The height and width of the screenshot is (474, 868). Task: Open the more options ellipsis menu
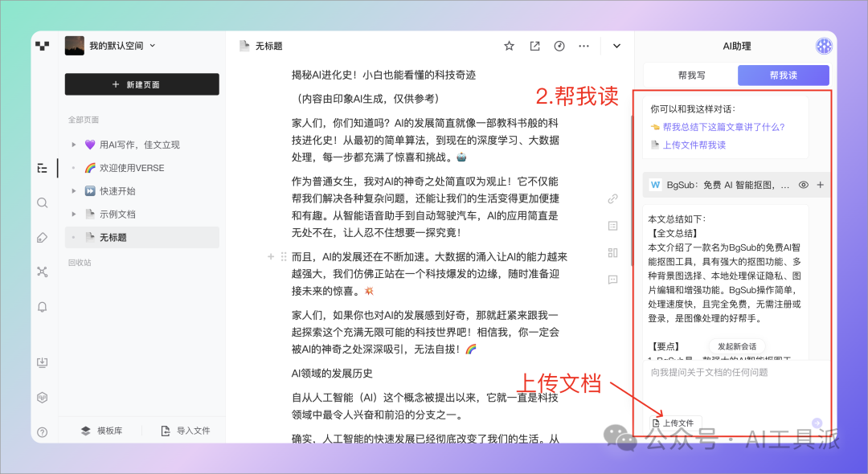584,46
